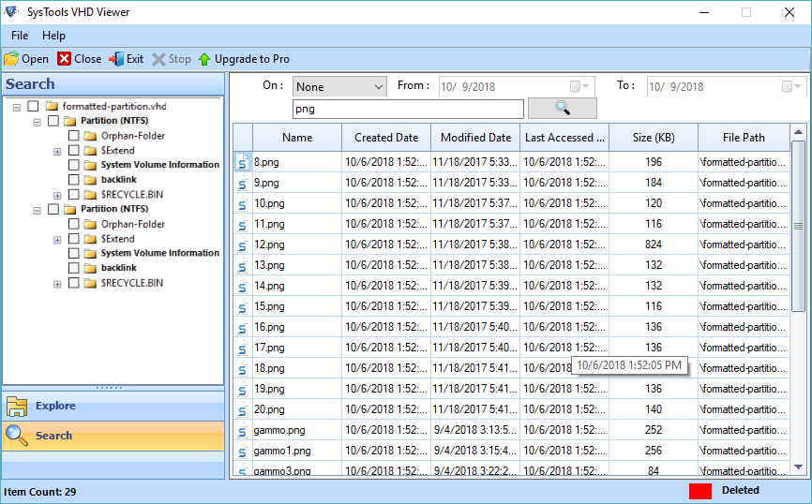This screenshot has width=812, height=504.
Task: Click the red Deleted legend swatch
Action: pyautogui.click(x=700, y=491)
